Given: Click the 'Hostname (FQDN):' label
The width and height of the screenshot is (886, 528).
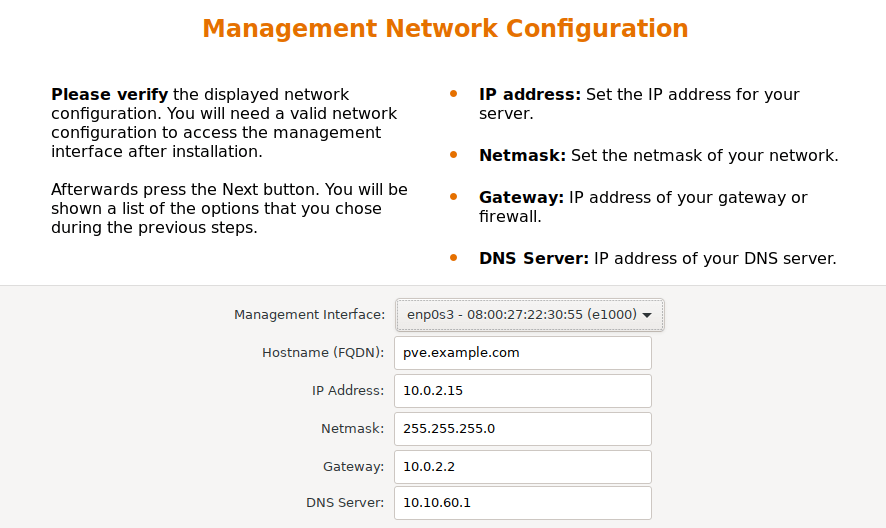Looking at the screenshot, I should (x=323, y=353).
